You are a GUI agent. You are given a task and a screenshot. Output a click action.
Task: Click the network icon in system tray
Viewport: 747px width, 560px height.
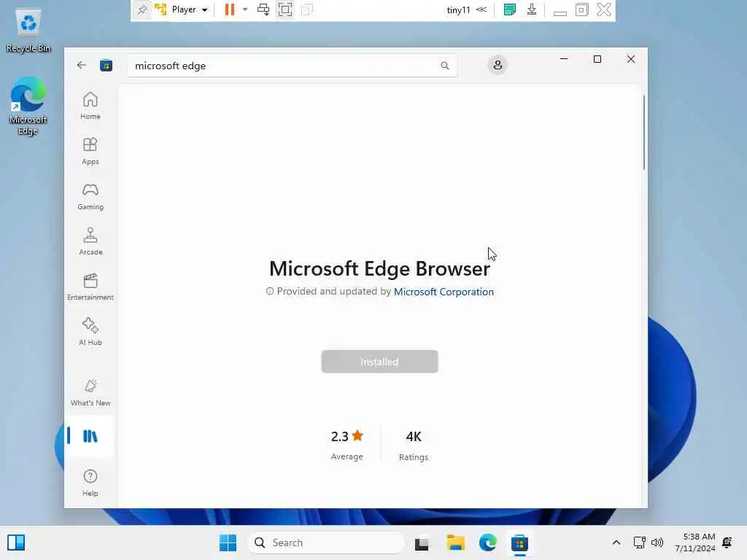click(639, 542)
